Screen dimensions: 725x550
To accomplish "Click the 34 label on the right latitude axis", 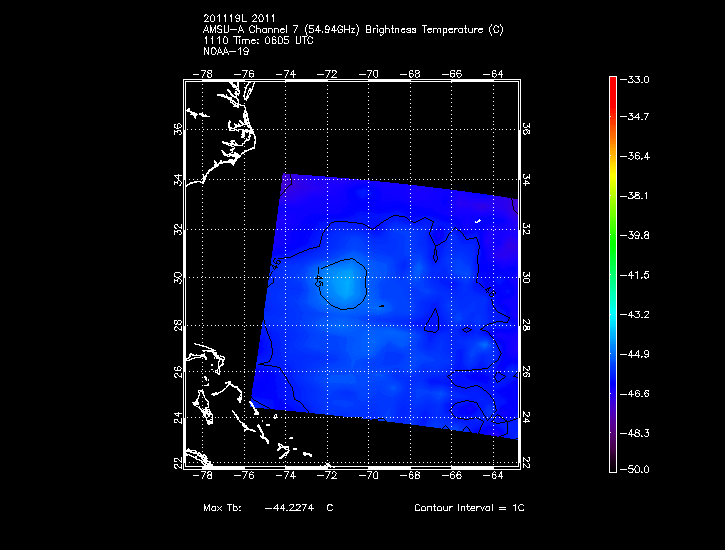I will click(x=526, y=179).
